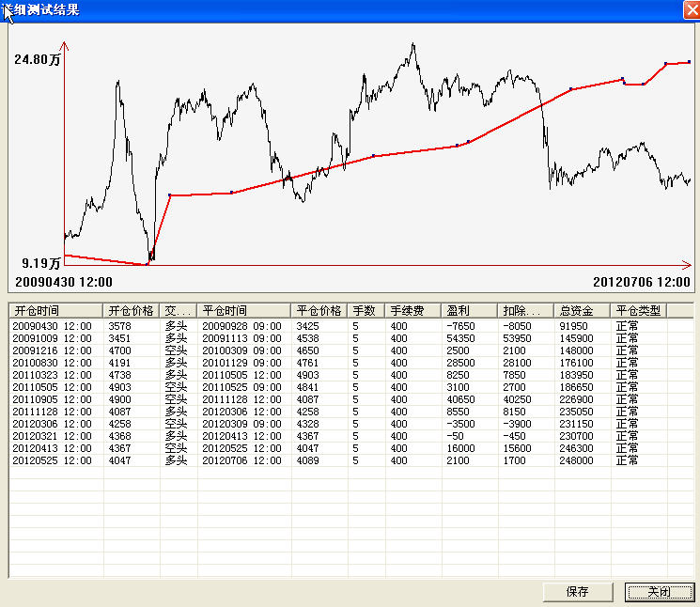This screenshot has height=607, width=700.
Task: Click the 关闭 button
Action: 659,591
